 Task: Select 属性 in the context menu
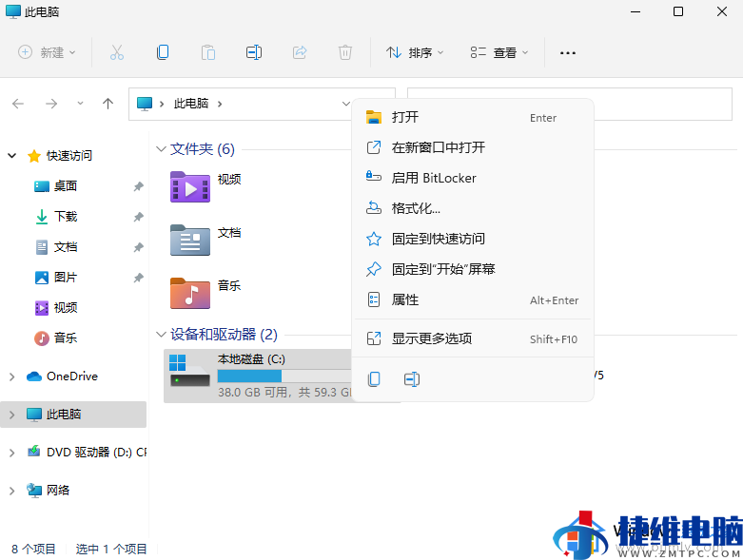point(405,299)
